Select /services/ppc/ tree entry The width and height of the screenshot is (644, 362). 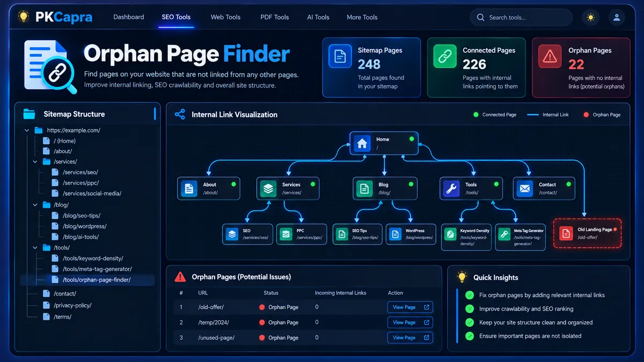(x=80, y=183)
